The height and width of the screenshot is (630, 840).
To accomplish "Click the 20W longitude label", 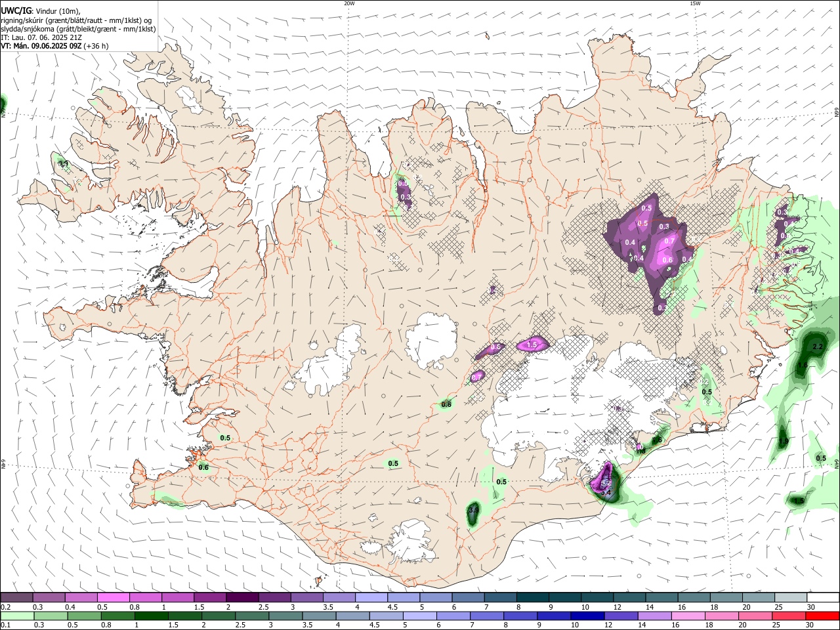I will [x=349, y=3].
